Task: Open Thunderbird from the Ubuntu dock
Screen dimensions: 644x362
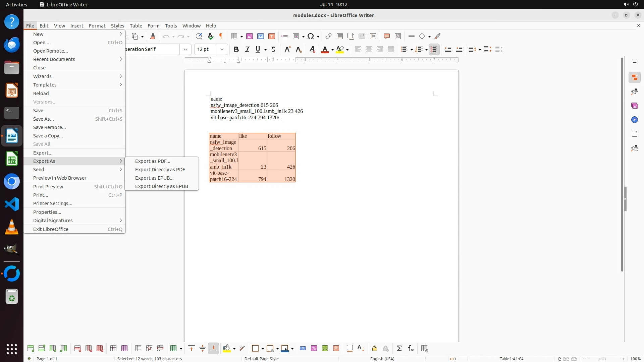Action: point(12,45)
